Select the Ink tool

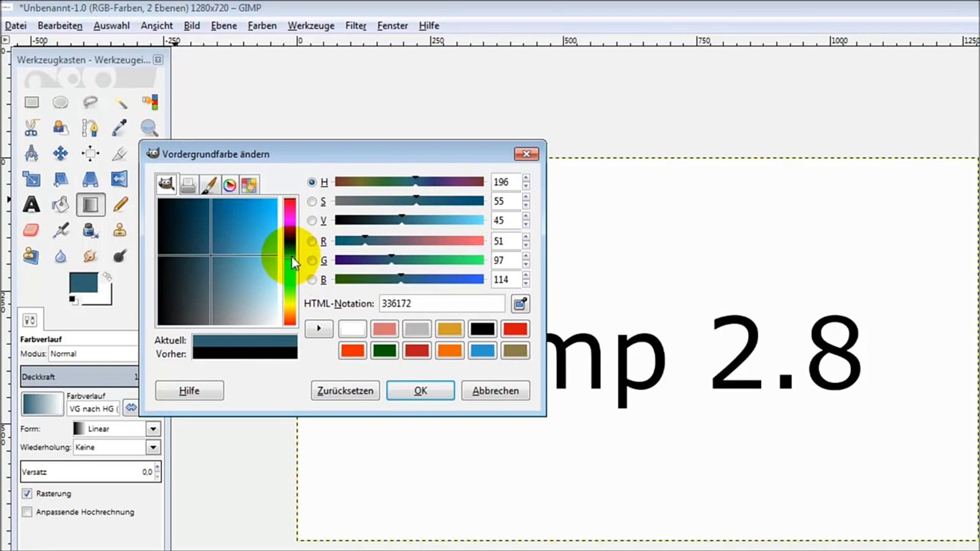[x=90, y=230]
